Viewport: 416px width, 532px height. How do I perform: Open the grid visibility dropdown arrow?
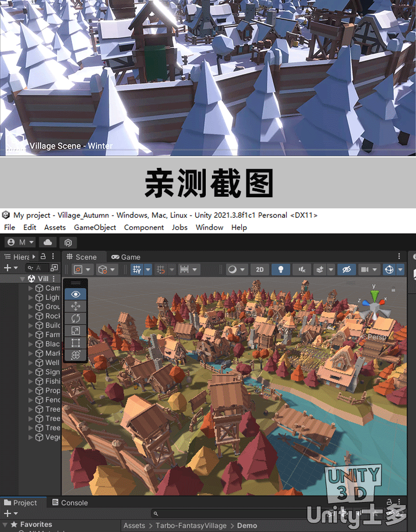pyautogui.click(x=148, y=269)
